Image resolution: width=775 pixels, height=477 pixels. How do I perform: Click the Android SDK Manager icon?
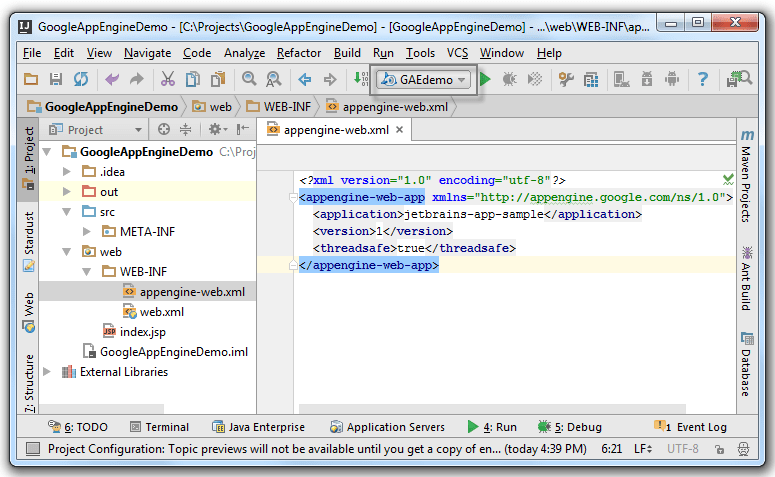point(647,79)
